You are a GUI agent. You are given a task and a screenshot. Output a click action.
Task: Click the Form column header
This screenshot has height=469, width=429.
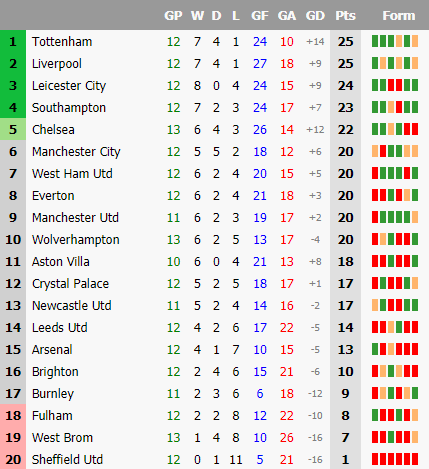(x=399, y=16)
